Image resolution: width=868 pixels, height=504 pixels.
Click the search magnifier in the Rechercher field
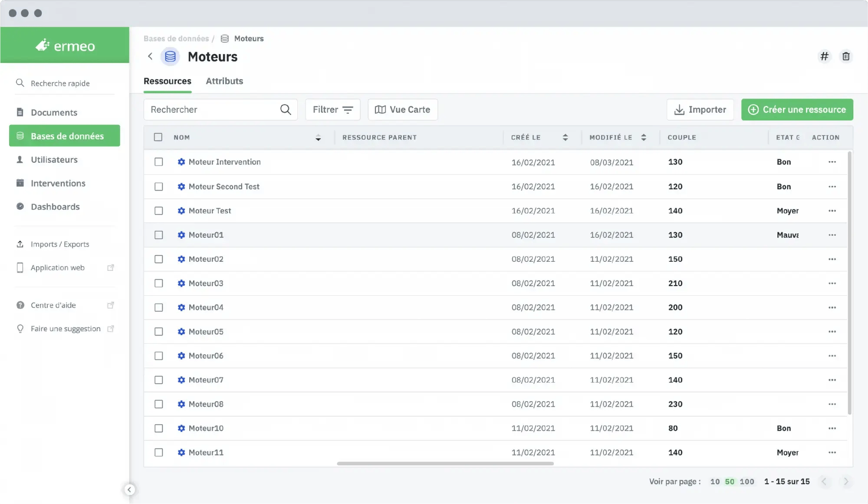(x=285, y=110)
